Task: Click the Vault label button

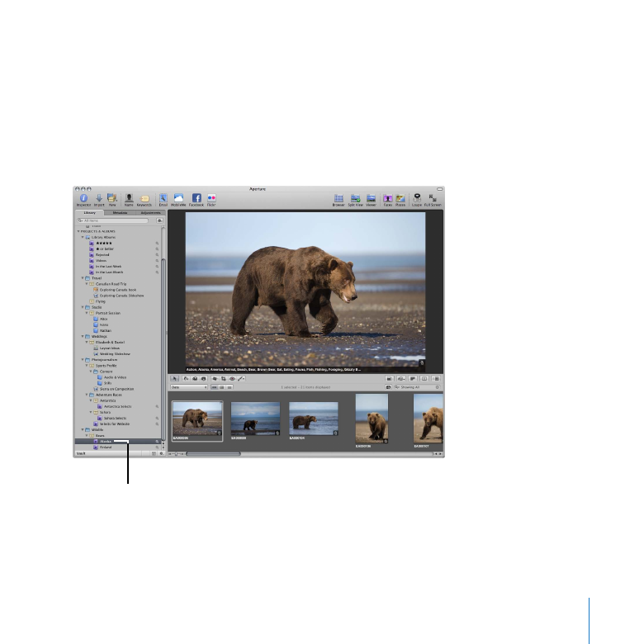Action: coord(81,453)
